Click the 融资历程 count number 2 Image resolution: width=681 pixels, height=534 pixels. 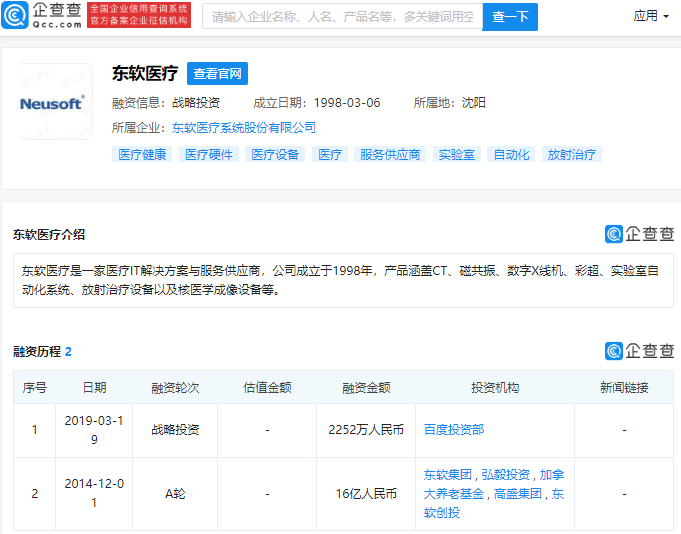68,351
